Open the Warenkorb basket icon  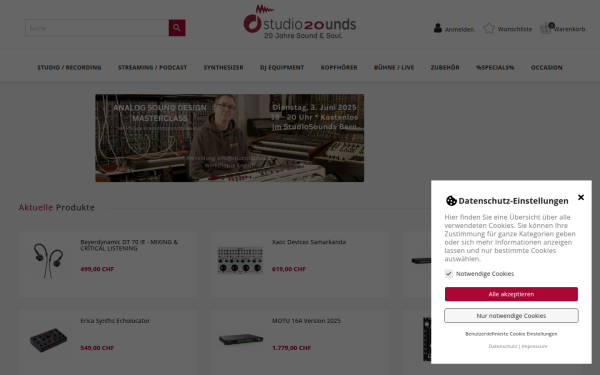[546, 28]
